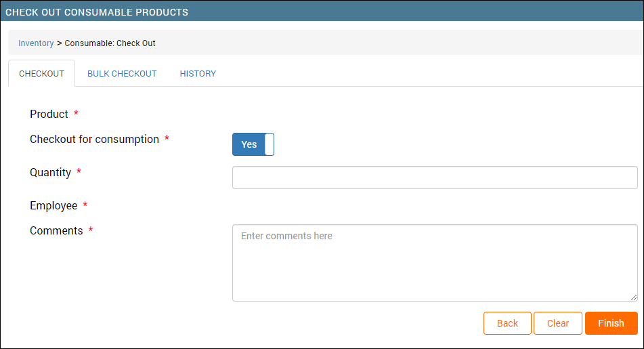Click the orange Finish button
The height and width of the screenshot is (349, 644).
click(611, 323)
